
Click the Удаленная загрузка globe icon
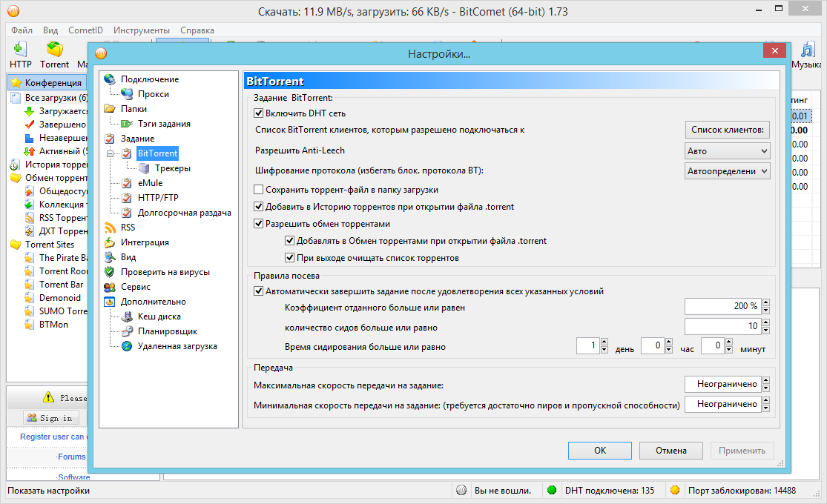coord(127,346)
